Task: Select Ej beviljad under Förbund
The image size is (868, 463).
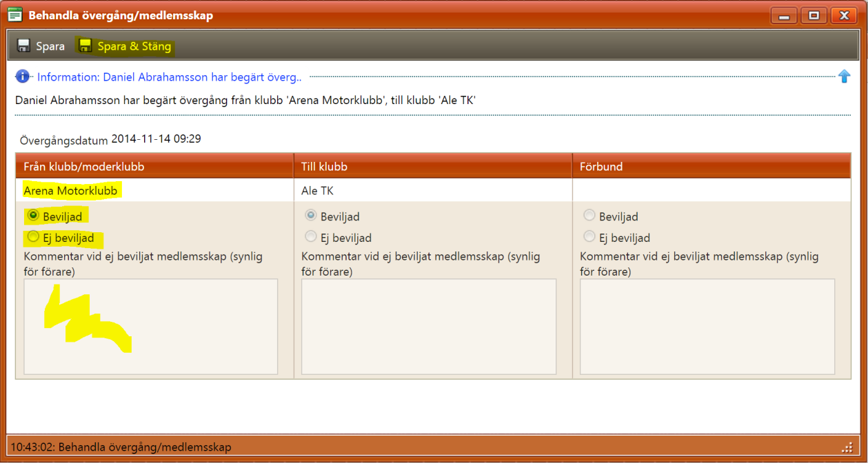Action: click(x=589, y=237)
